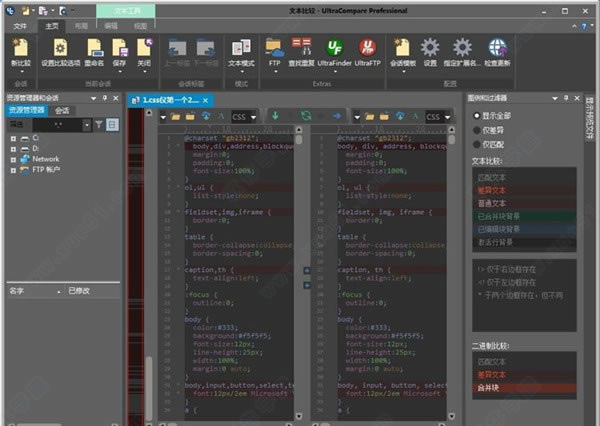This screenshot has width=600, height=426.
Task: Click the 文本模式 text mode icon
Action: [x=241, y=47]
